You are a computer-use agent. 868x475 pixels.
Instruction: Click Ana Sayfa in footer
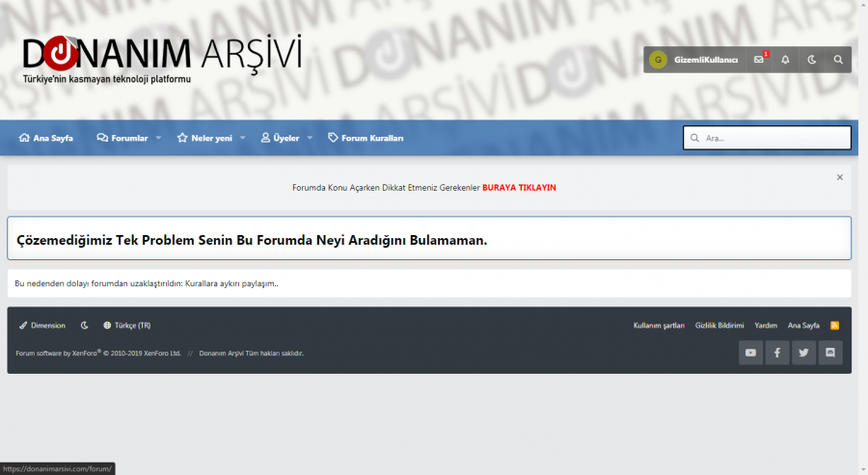803,325
